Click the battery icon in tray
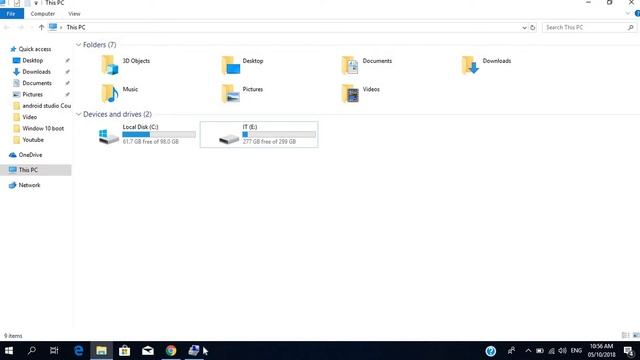This screenshot has height=360, width=640. click(540, 351)
